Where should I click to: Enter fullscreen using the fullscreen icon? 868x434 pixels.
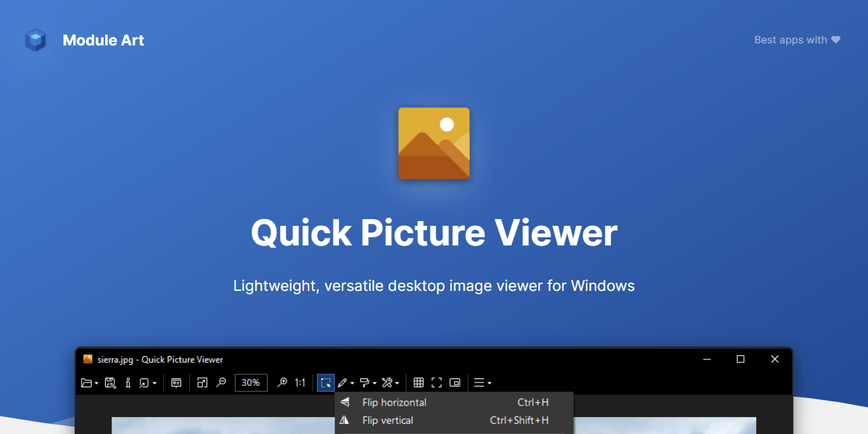436,382
